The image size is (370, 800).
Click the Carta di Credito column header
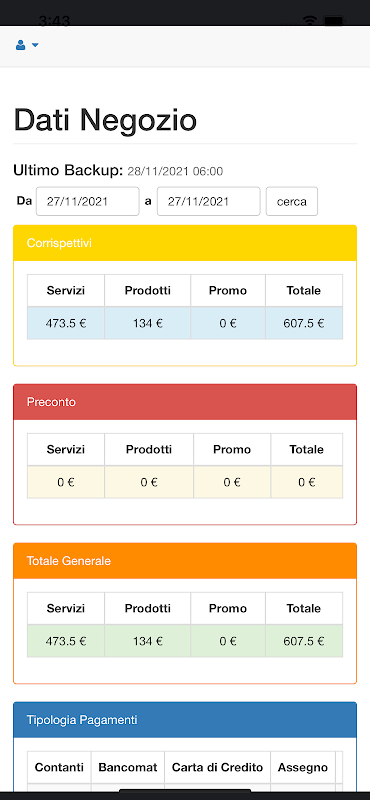(x=217, y=767)
